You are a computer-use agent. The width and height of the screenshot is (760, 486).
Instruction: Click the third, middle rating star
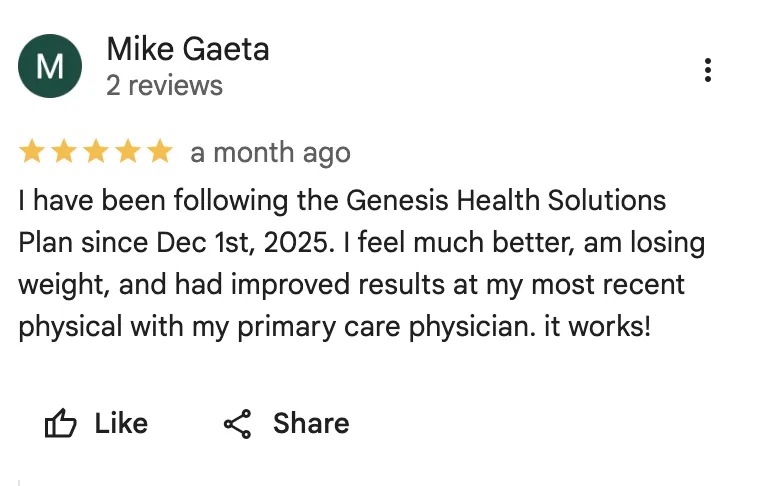[x=96, y=152]
